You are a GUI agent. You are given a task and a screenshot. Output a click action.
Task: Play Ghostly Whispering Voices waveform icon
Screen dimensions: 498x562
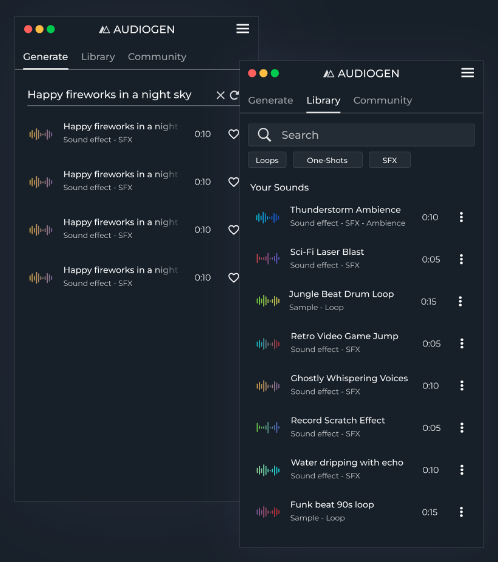coord(268,386)
